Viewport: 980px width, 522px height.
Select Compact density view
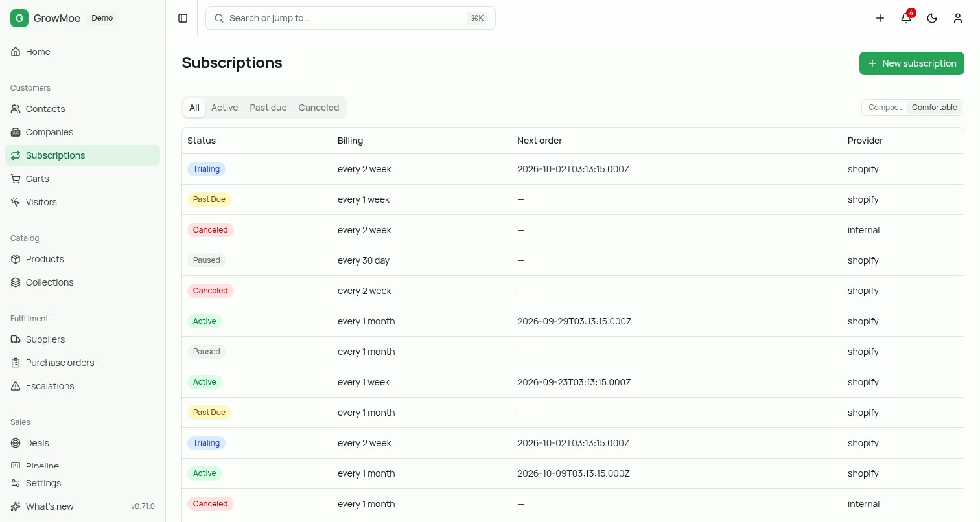pyautogui.click(x=885, y=108)
